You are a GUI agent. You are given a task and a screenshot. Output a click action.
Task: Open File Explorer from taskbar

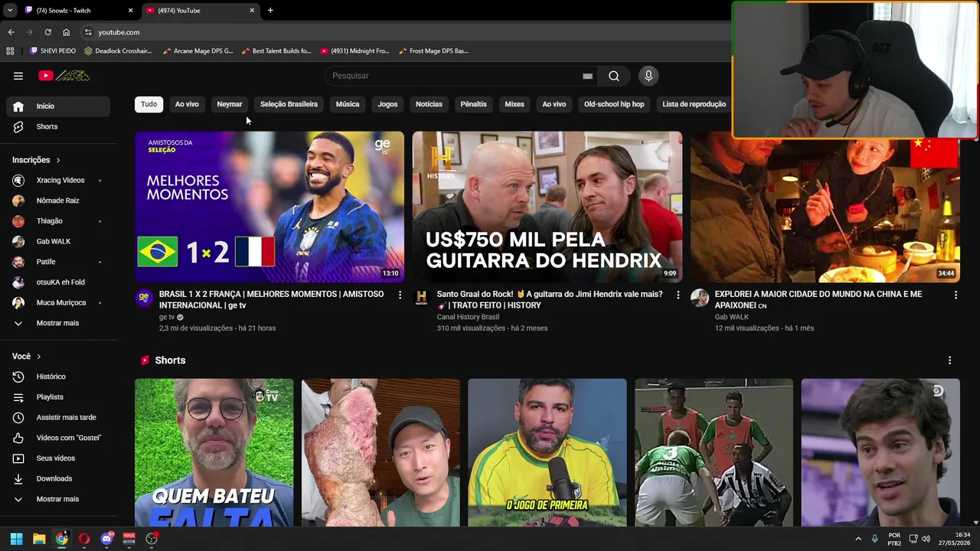tap(39, 539)
